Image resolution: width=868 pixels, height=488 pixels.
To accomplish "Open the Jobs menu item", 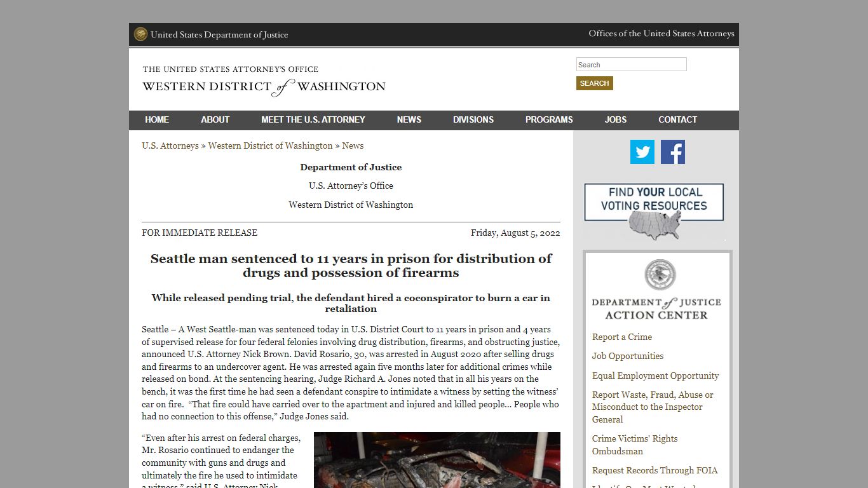I will coord(616,119).
